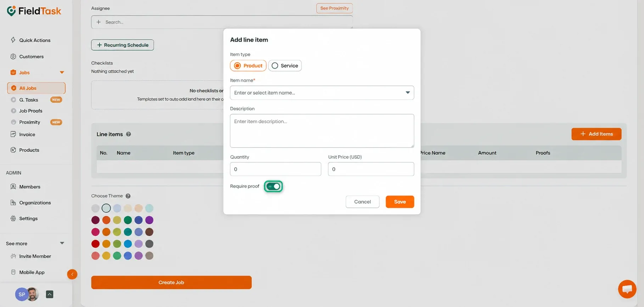This screenshot has height=307, width=644.
Task: Pick the brown theme swatch
Action: [149, 232]
